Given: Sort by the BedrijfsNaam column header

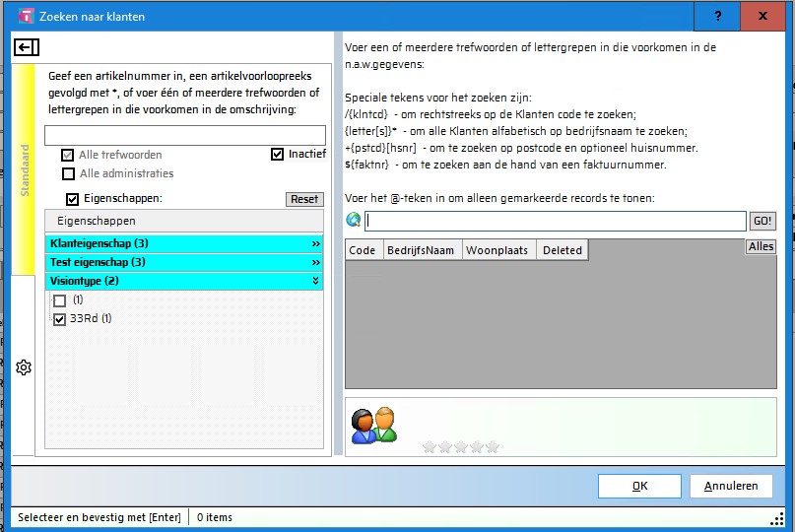Looking at the screenshot, I should click(x=421, y=250).
